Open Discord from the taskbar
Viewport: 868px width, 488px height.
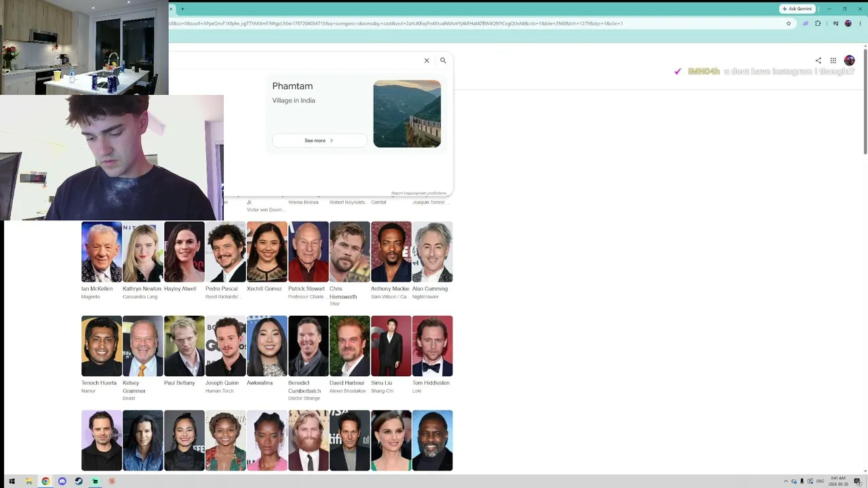click(62, 481)
